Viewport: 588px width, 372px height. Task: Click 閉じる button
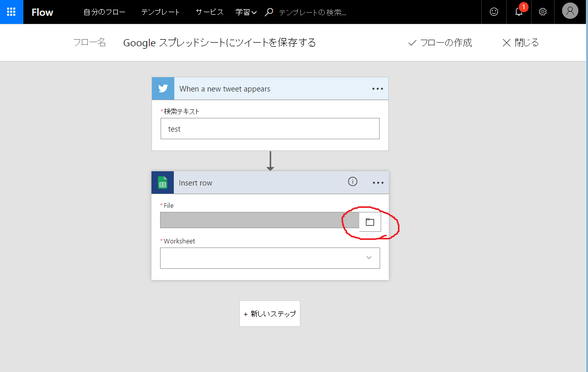click(x=520, y=43)
